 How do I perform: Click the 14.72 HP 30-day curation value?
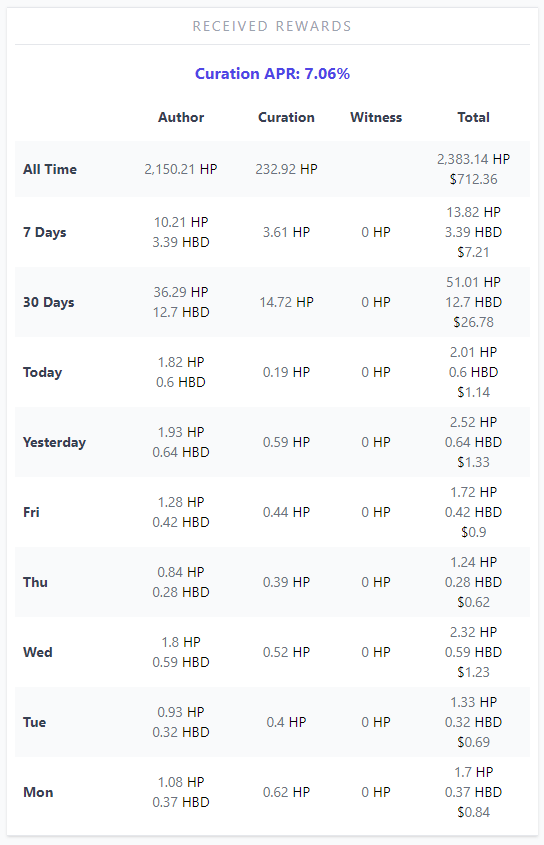tap(286, 302)
